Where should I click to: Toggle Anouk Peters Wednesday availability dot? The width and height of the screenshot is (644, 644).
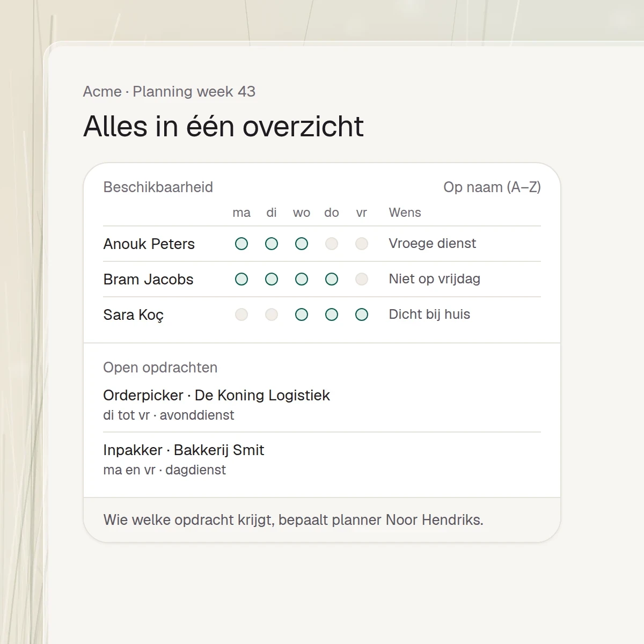(302, 244)
